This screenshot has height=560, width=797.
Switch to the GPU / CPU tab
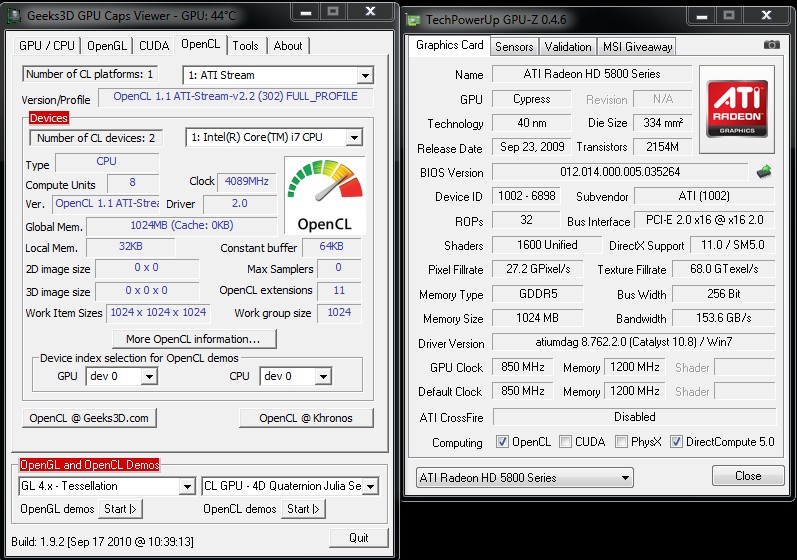click(47, 46)
